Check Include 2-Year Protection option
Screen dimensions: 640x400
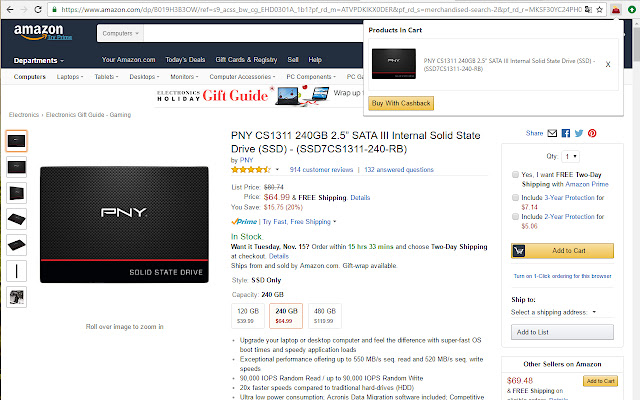pyautogui.click(x=516, y=217)
